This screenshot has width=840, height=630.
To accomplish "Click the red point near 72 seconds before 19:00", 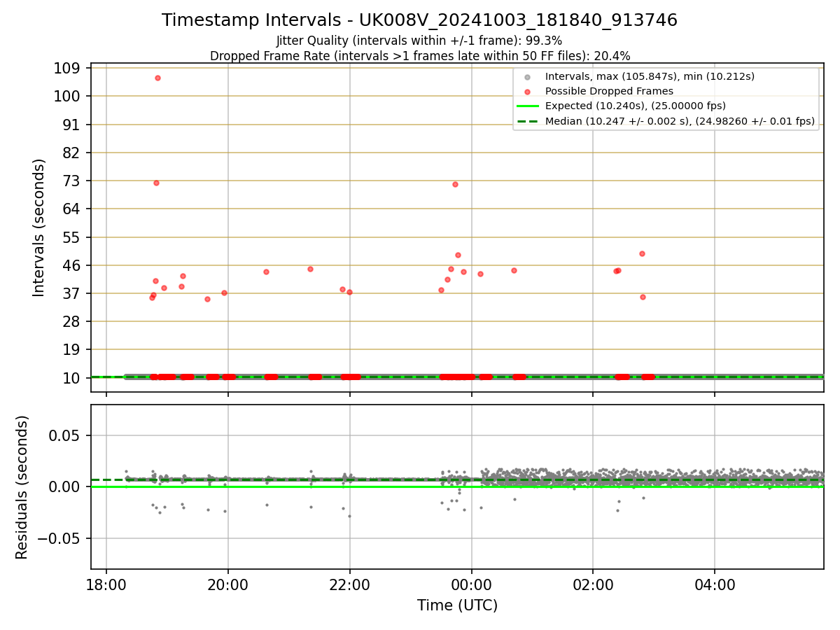I will (156, 183).
